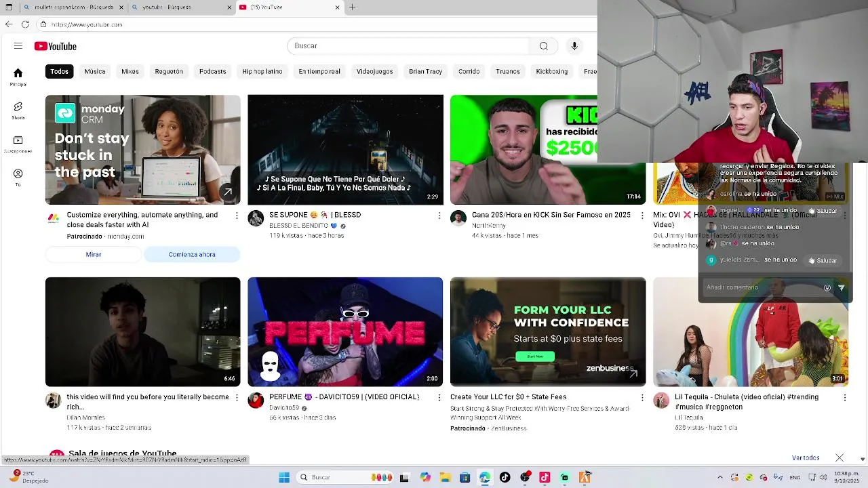Click the browser address bar URL
Image resolution: width=868 pixels, height=488 pixels.
[x=87, y=24]
